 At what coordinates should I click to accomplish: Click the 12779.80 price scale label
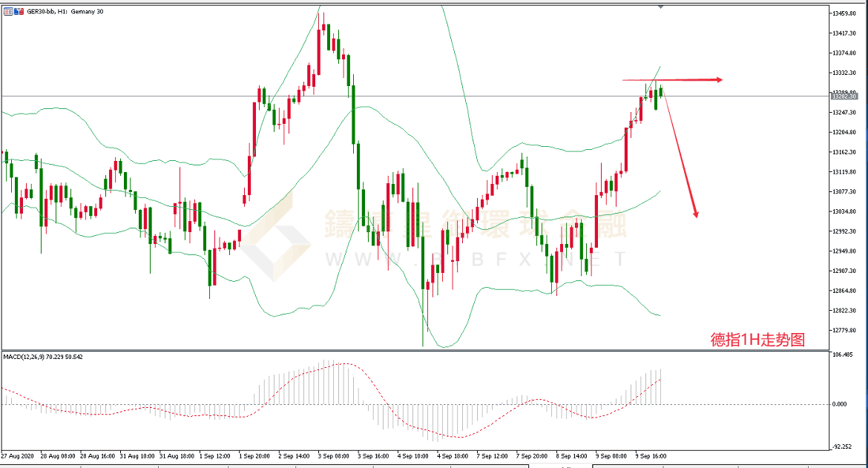click(846, 330)
